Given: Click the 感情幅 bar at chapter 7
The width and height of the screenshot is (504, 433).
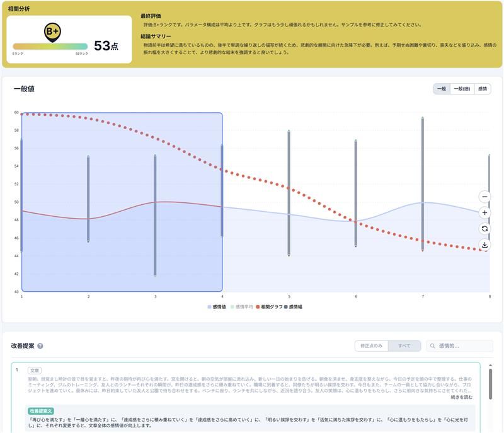Looking at the screenshot, I should 423,184.
